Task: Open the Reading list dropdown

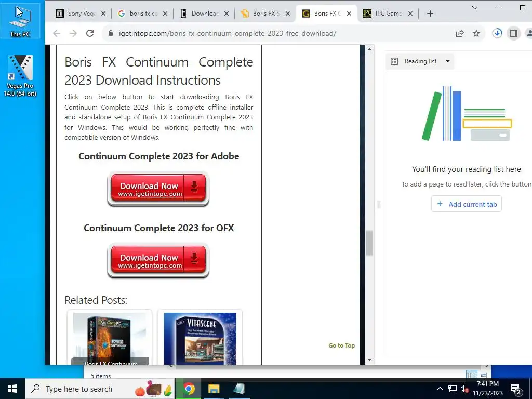Action: click(420, 61)
